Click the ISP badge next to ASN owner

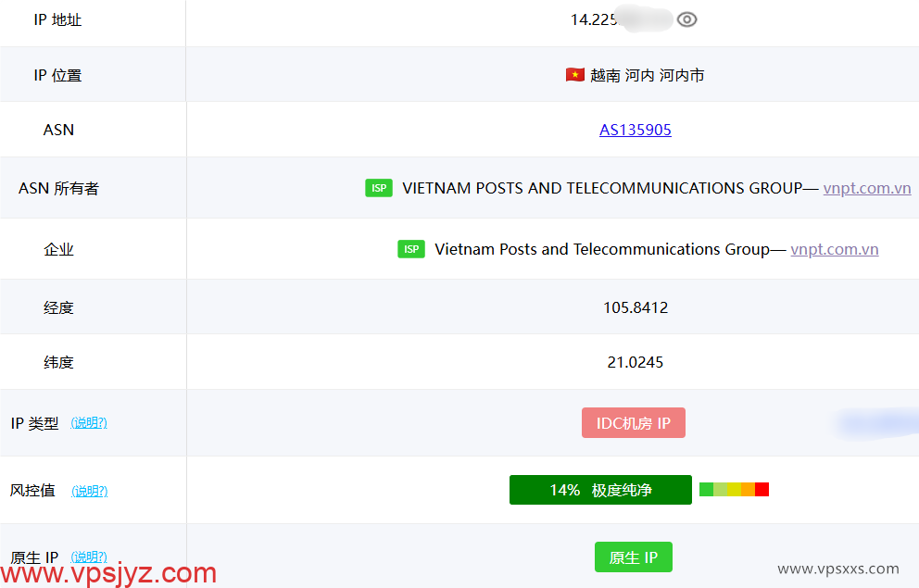[379, 187]
